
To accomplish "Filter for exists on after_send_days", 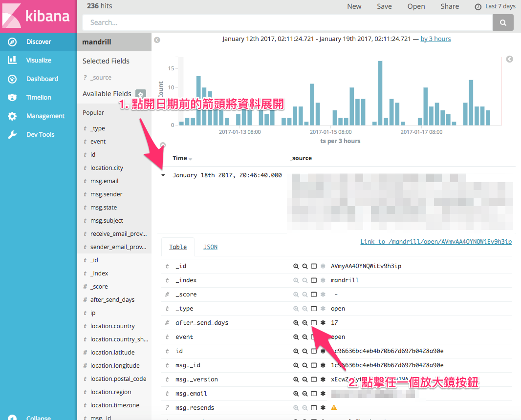I will (323, 323).
